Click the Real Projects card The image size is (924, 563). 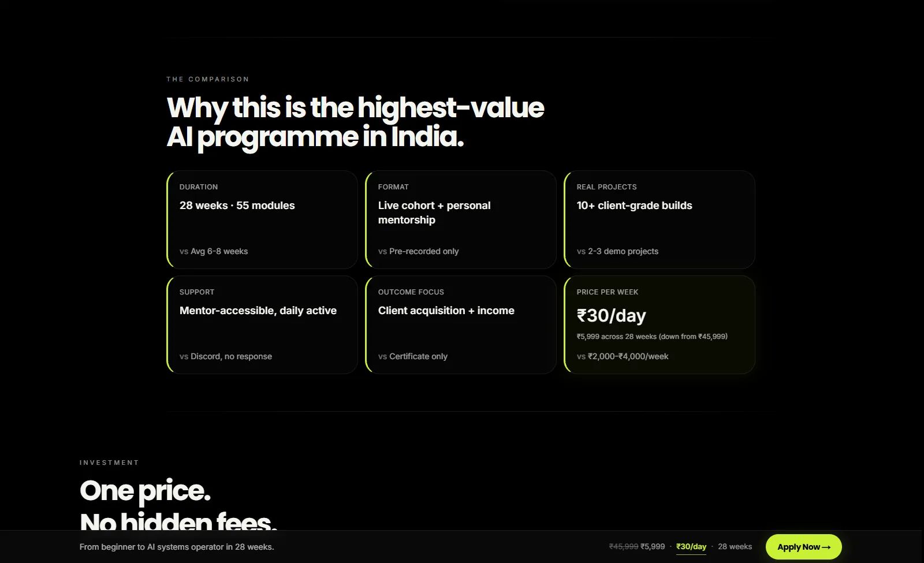(x=660, y=219)
